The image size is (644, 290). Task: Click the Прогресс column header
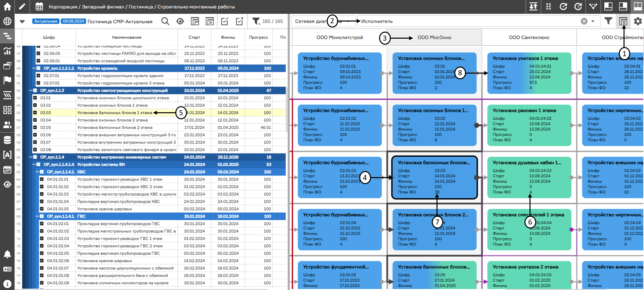(x=259, y=37)
